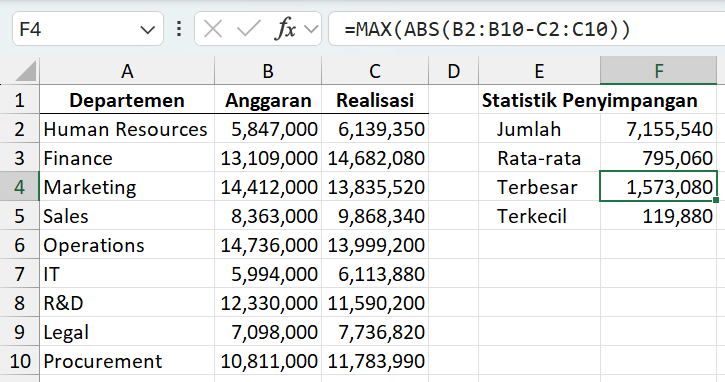Click the selected cell showing 1,573,080
The width and height of the screenshot is (725, 382).
click(658, 186)
